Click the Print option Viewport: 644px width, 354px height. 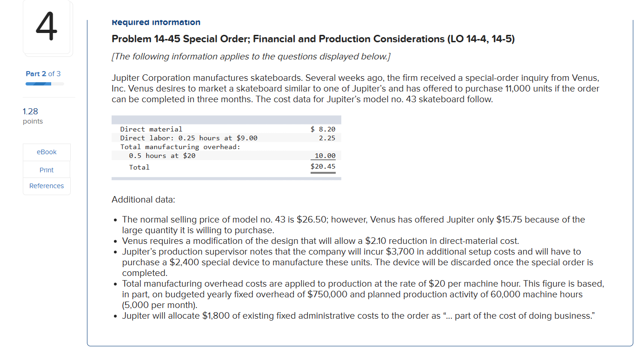click(46, 170)
